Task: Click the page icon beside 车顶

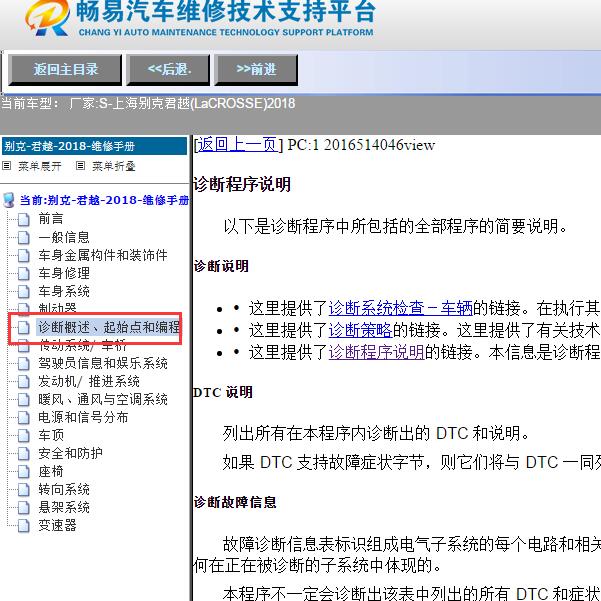Action: pos(24,436)
